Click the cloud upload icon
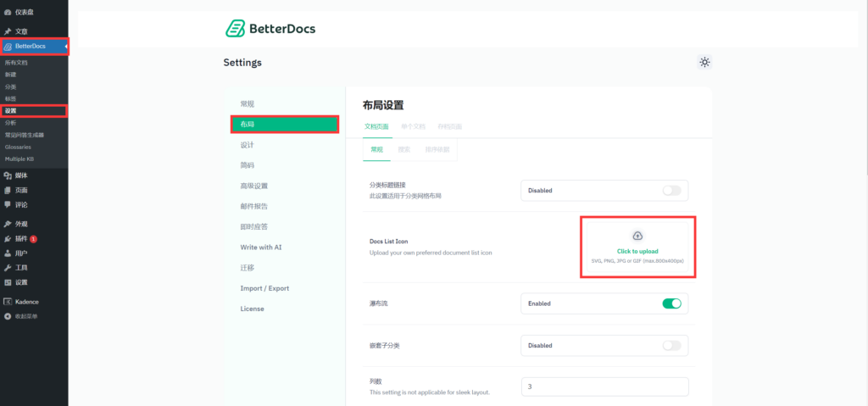This screenshot has height=406, width=868. [x=637, y=236]
